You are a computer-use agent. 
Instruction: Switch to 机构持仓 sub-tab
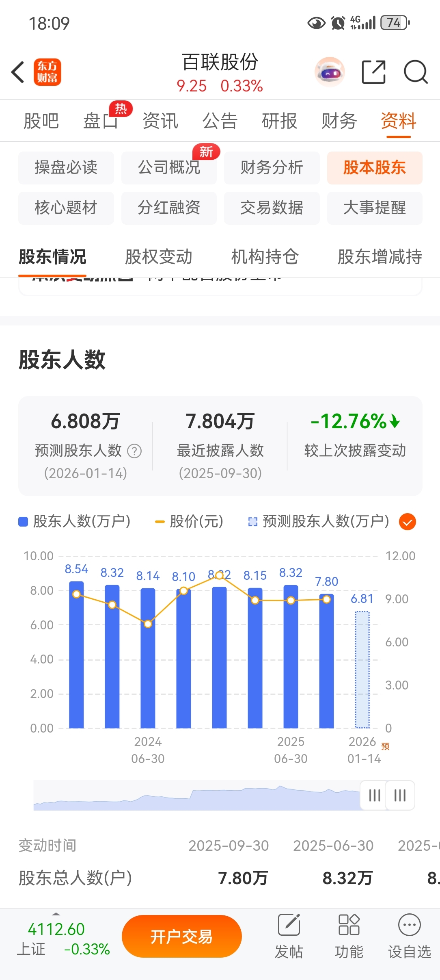click(x=265, y=257)
